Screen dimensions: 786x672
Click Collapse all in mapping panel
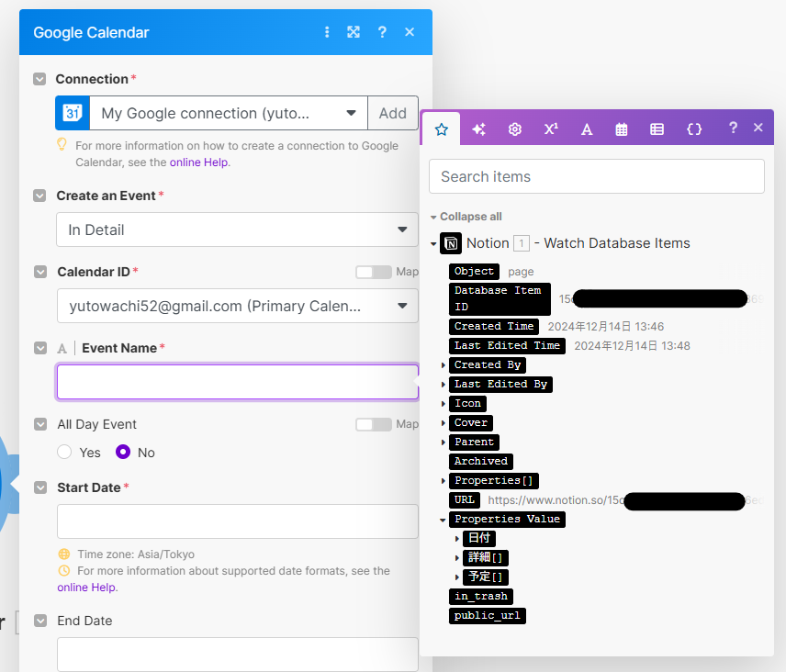[x=471, y=217]
